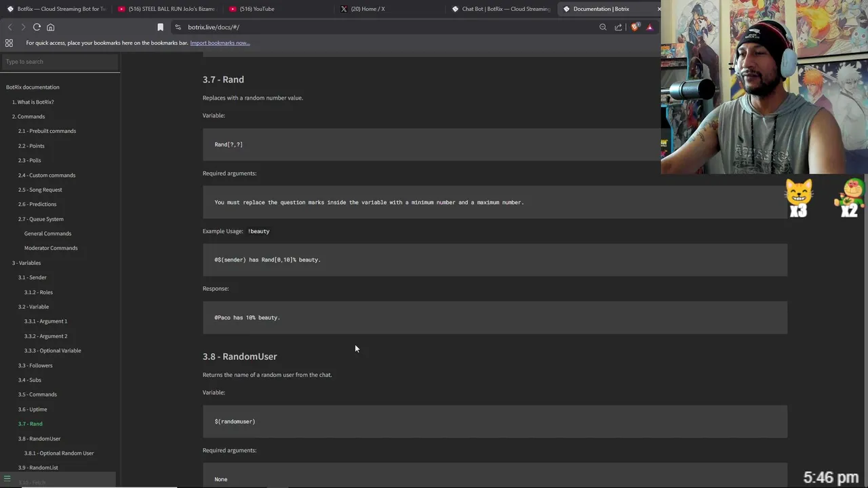This screenshot has height=488, width=868.
Task: Open the apps grid icon in bookmarks bar
Action: click(9, 43)
